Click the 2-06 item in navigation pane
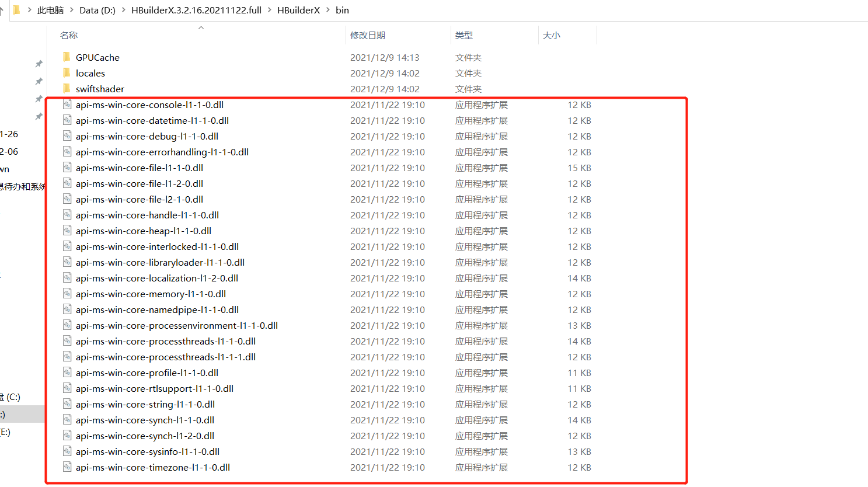The width and height of the screenshot is (868, 487). point(9,152)
